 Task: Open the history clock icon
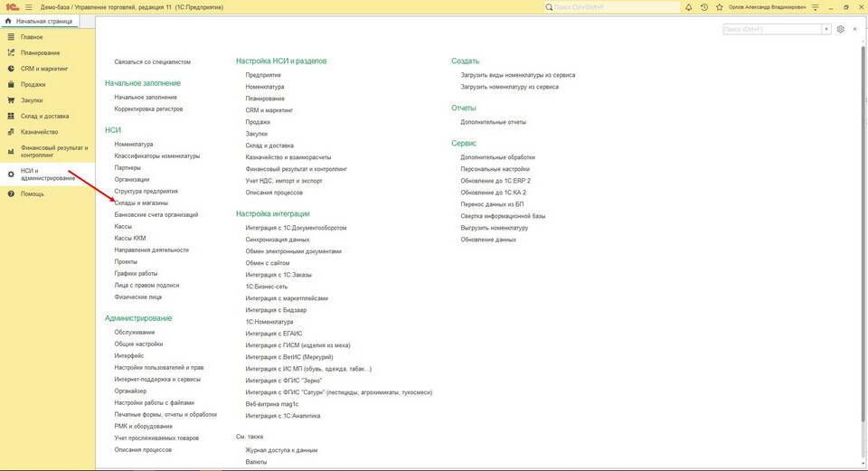[x=704, y=7]
